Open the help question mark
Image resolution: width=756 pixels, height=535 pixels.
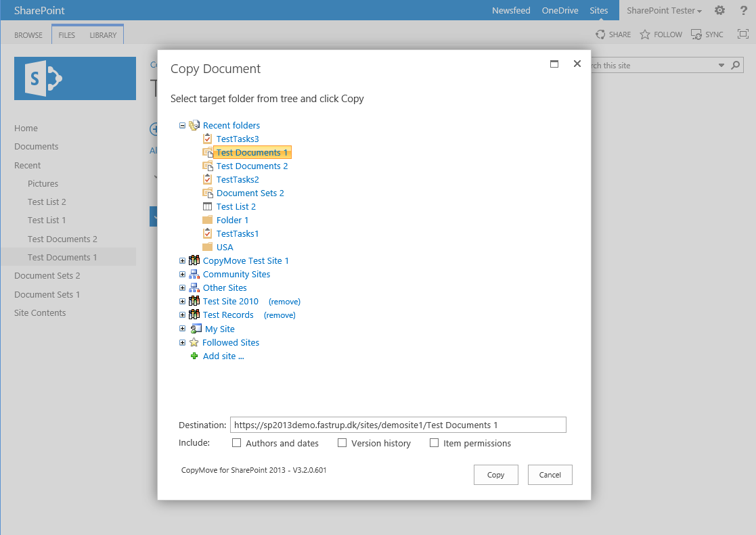pyautogui.click(x=743, y=10)
